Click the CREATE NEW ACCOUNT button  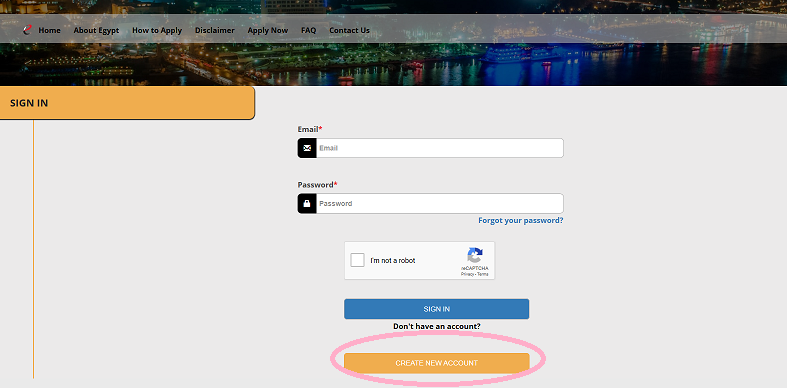437,363
